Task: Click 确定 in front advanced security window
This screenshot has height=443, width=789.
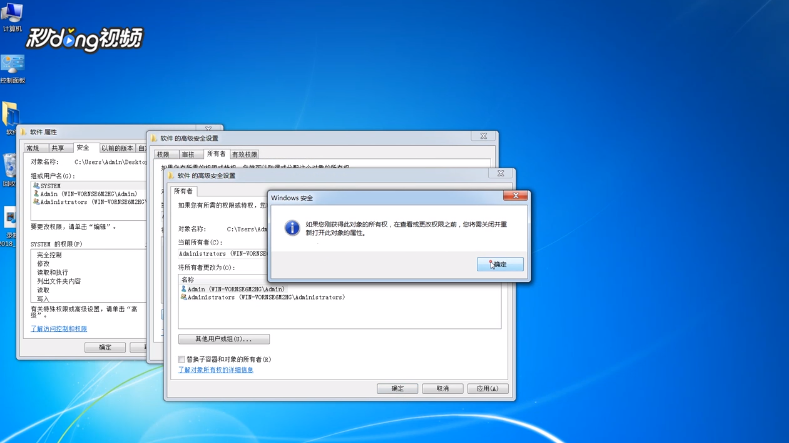Action: (398, 389)
